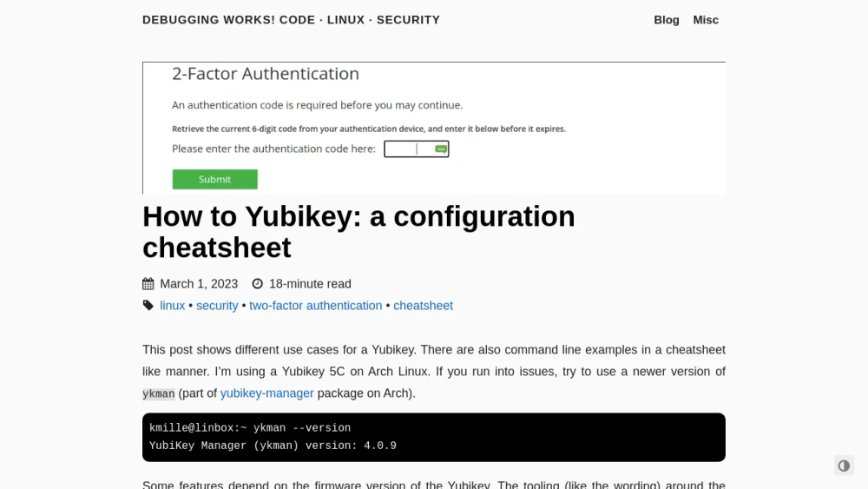
Task: Toggle dark mode contrast icon
Action: (844, 466)
